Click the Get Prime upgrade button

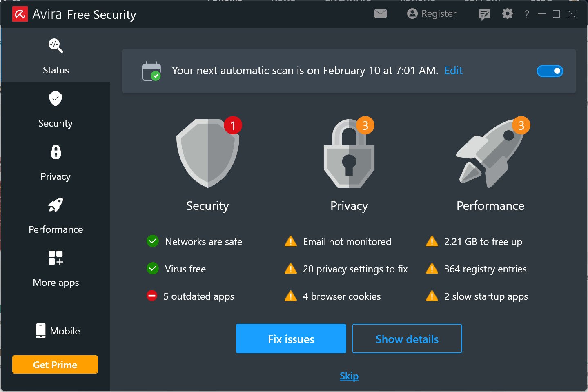click(x=55, y=365)
